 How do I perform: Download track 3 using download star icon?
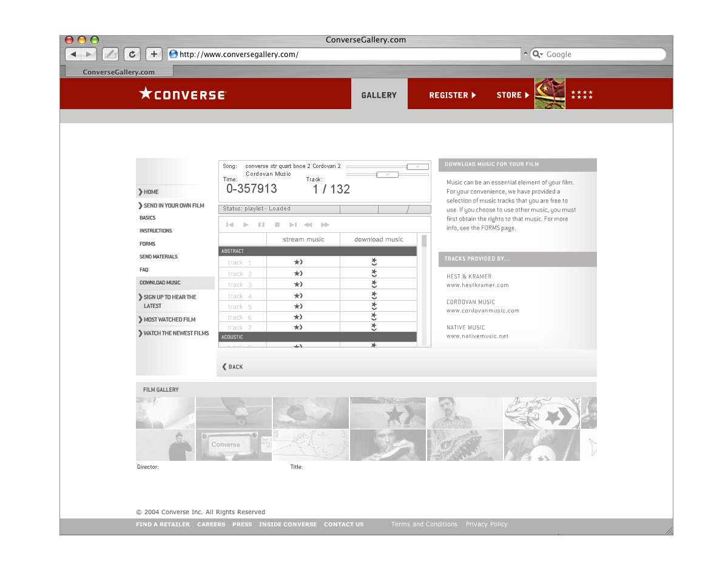pos(374,284)
